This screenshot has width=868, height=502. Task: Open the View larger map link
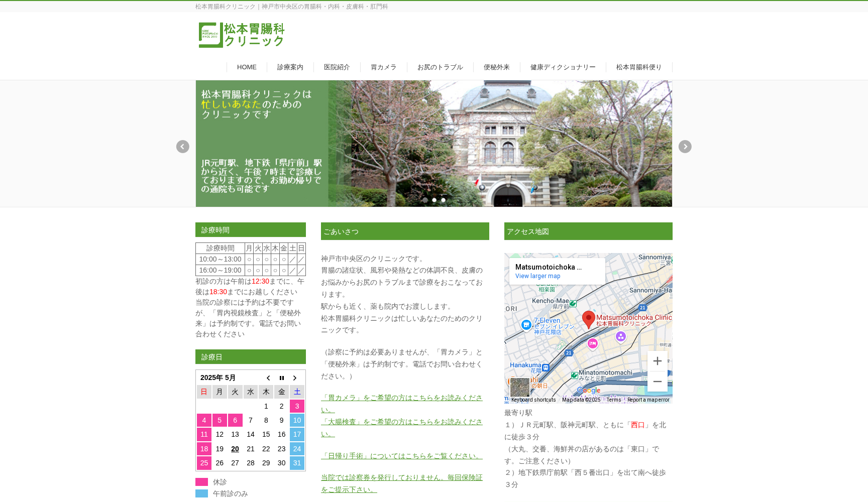click(x=537, y=276)
